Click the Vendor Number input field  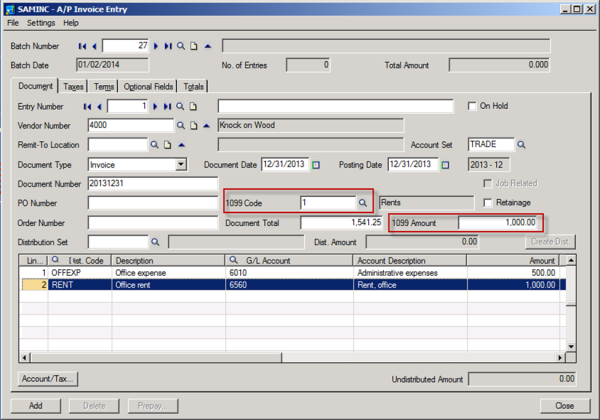point(131,125)
